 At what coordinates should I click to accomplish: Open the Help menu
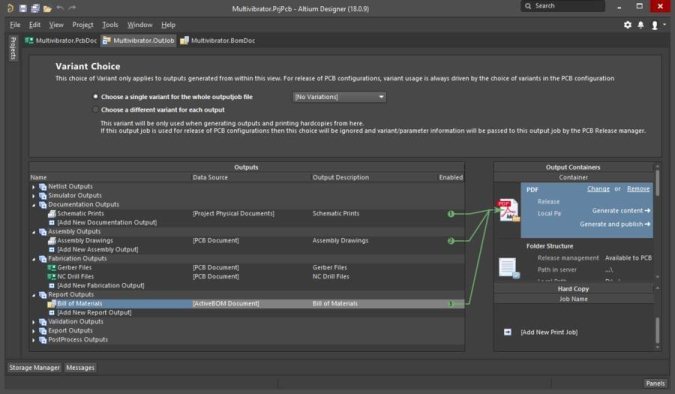click(x=168, y=25)
